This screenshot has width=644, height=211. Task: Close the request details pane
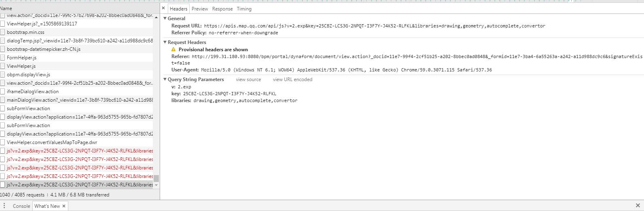point(163,8)
